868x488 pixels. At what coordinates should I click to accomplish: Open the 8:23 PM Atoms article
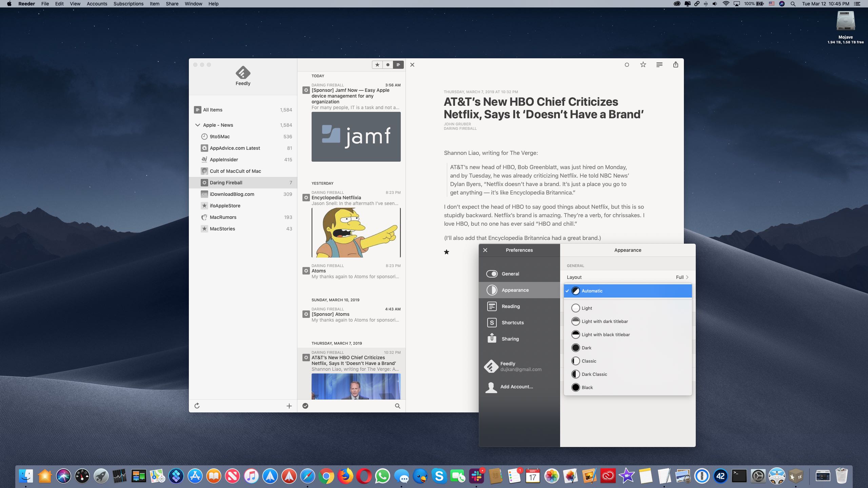pyautogui.click(x=351, y=271)
